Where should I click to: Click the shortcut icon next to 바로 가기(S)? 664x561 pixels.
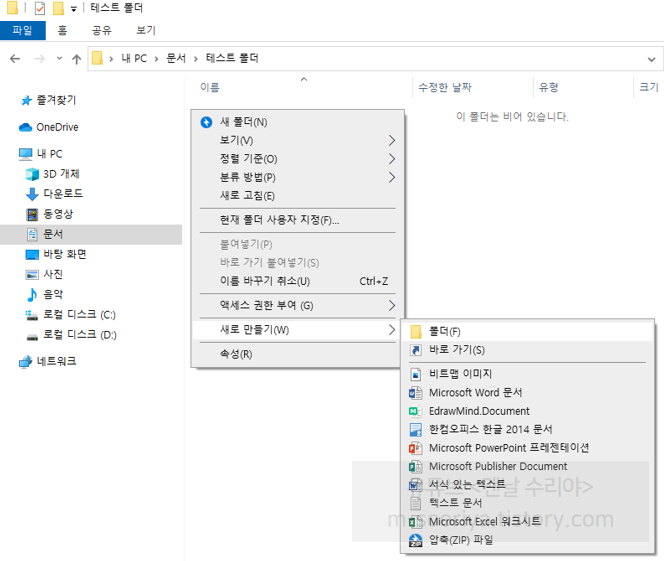point(416,350)
